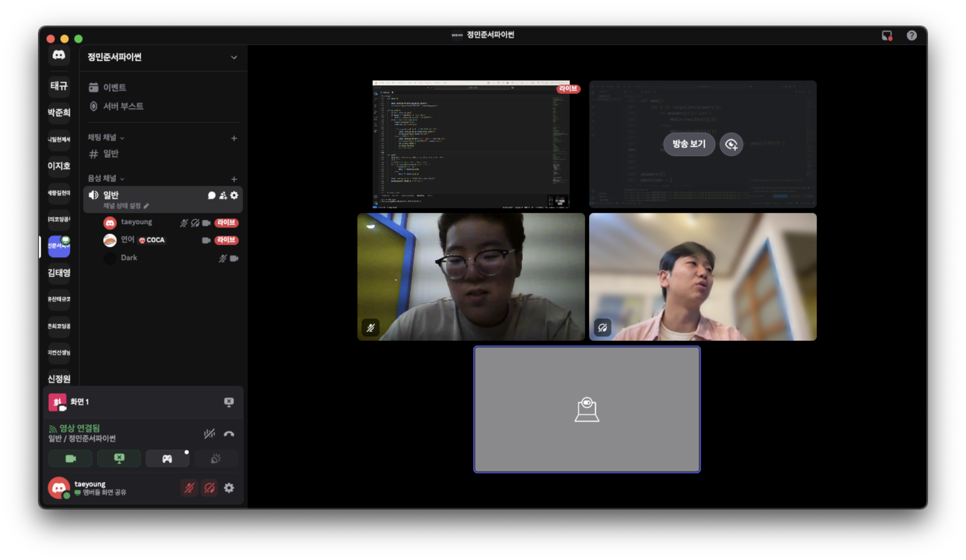Toggle microphone mute for taeyoung
Viewport: 966px width, 560px height.
pyautogui.click(x=189, y=488)
